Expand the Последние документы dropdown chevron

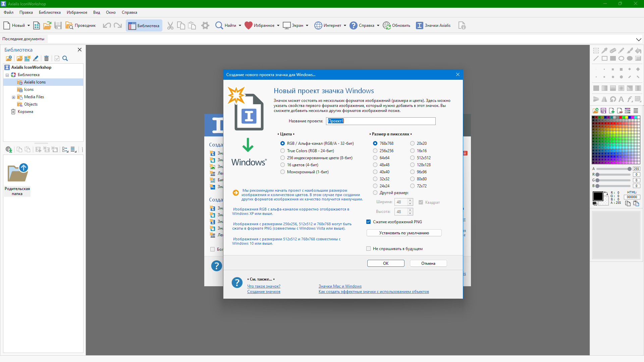pos(639,39)
